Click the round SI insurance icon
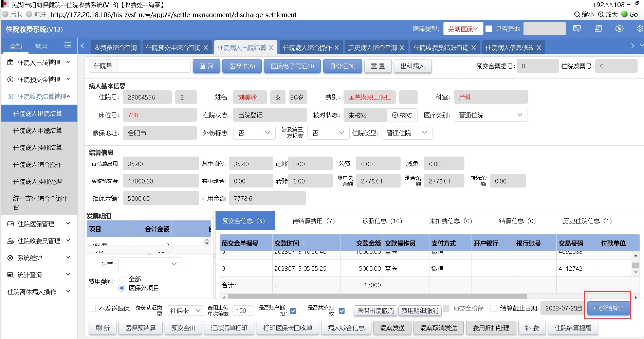 click(620, 29)
